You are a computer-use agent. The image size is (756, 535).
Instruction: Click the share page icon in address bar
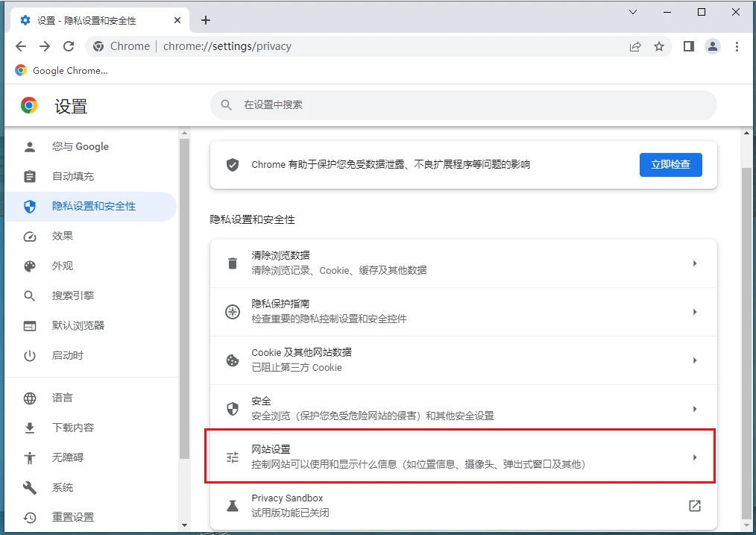click(x=635, y=46)
